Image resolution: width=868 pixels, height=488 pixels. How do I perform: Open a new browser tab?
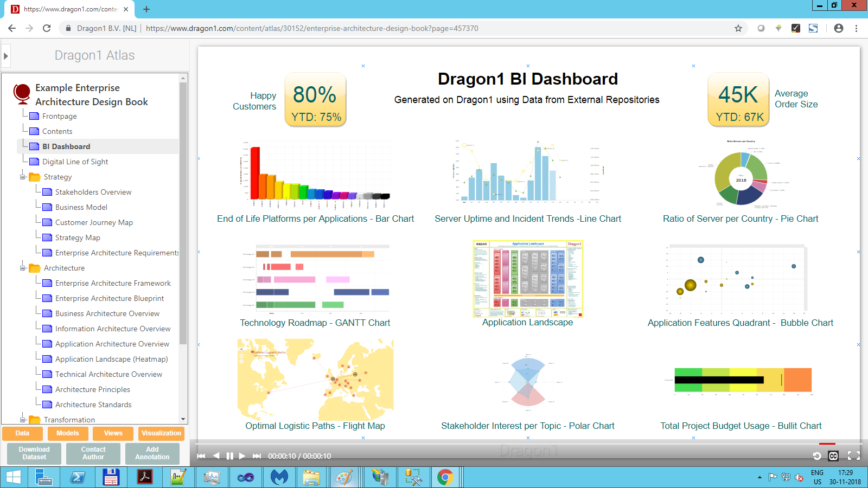[146, 9]
